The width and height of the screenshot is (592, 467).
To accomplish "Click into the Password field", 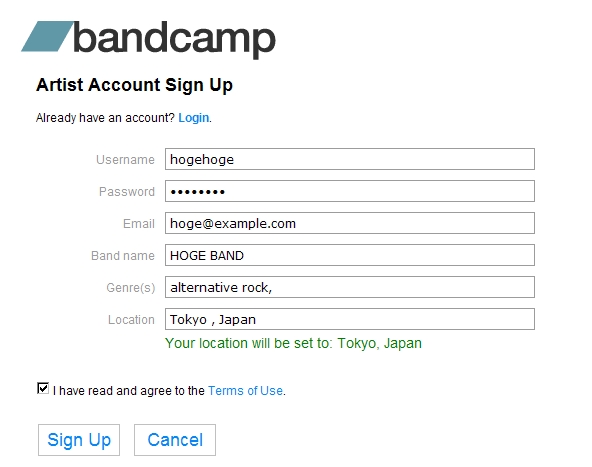I will [350, 191].
